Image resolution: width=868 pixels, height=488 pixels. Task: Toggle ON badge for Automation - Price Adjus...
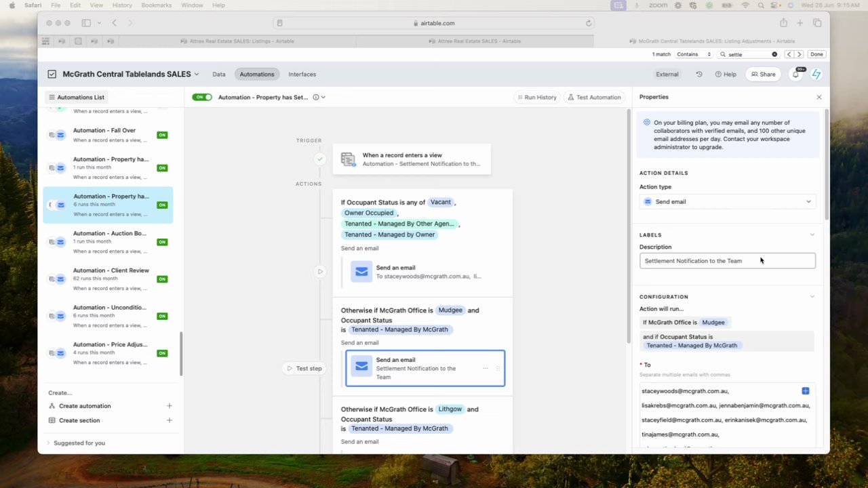pyautogui.click(x=162, y=353)
